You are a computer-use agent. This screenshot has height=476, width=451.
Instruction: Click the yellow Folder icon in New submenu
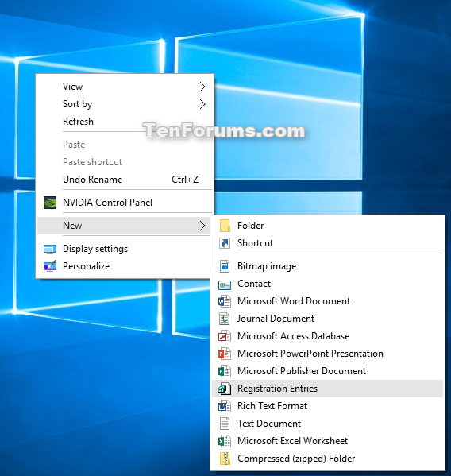(x=225, y=226)
